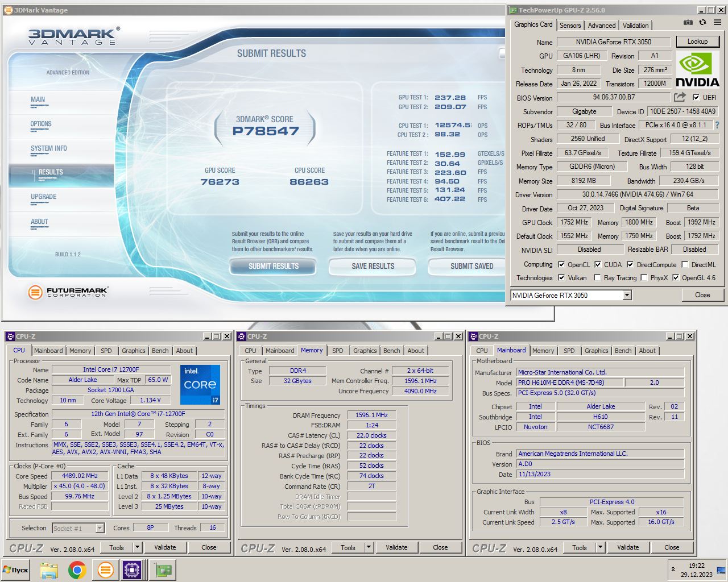Open the Sensors tab in GPU-Z
The width and height of the screenshot is (728, 582).
[x=570, y=25]
